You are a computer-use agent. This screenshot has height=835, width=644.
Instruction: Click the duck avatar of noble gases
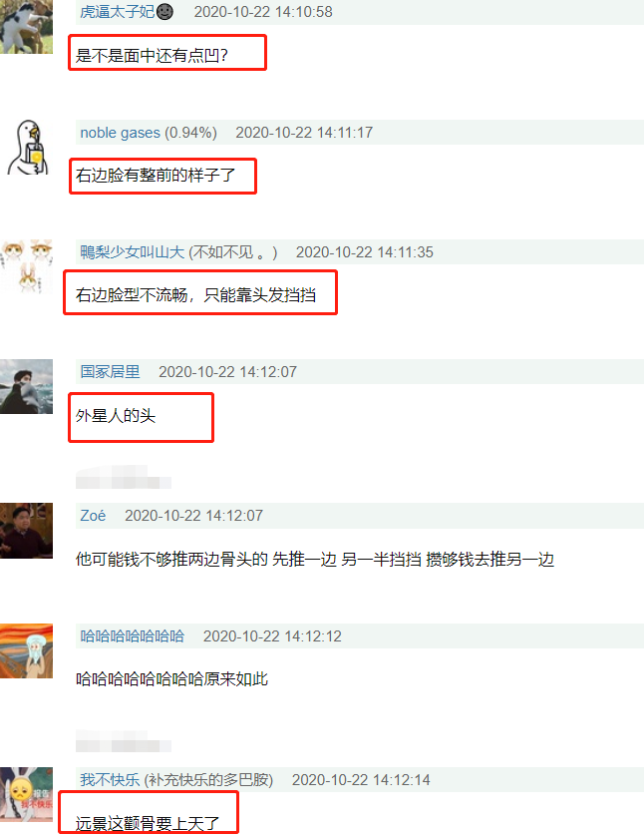click(26, 147)
